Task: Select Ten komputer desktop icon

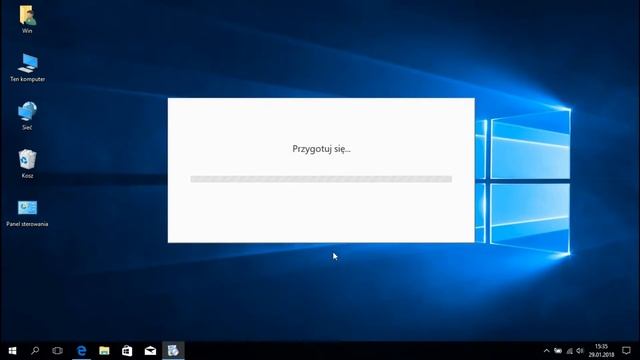Action: (x=27, y=67)
